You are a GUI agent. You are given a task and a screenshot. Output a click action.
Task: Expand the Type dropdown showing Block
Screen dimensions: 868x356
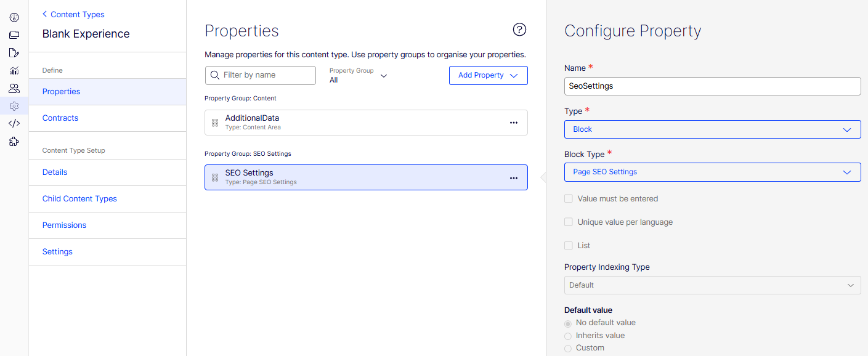point(712,129)
